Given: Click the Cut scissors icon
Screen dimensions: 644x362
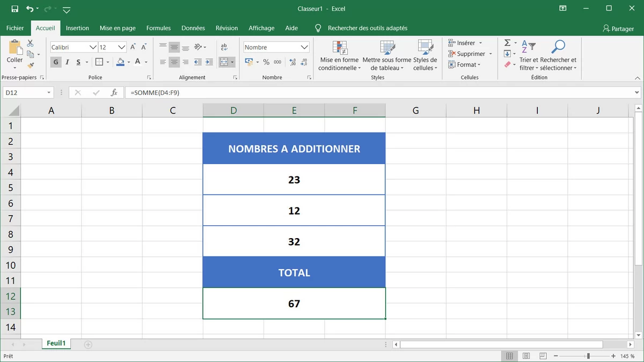Looking at the screenshot, I should [x=30, y=43].
